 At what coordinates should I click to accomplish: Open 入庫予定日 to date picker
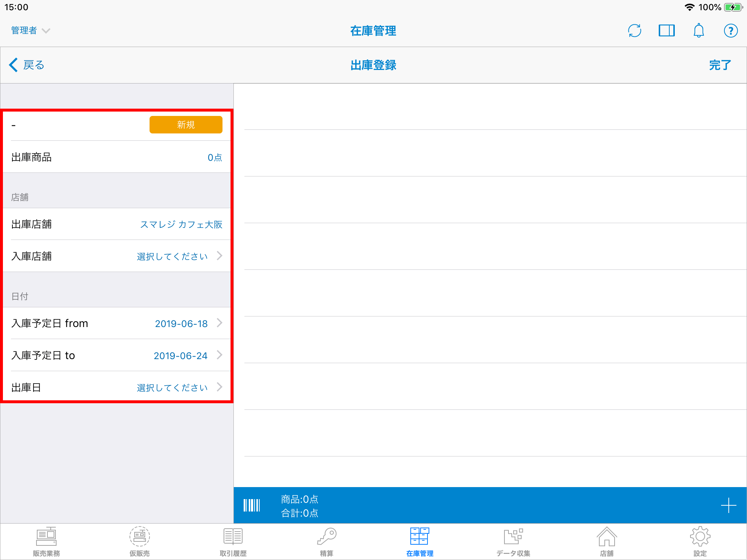(117, 355)
